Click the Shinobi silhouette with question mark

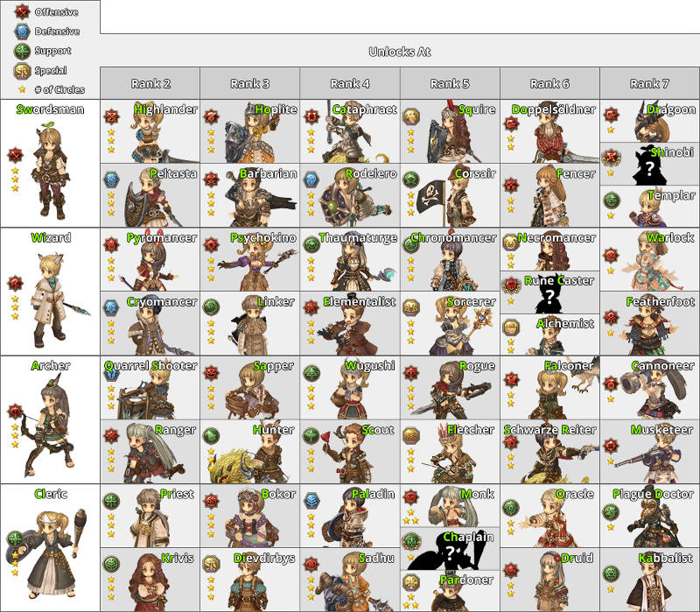click(x=649, y=166)
